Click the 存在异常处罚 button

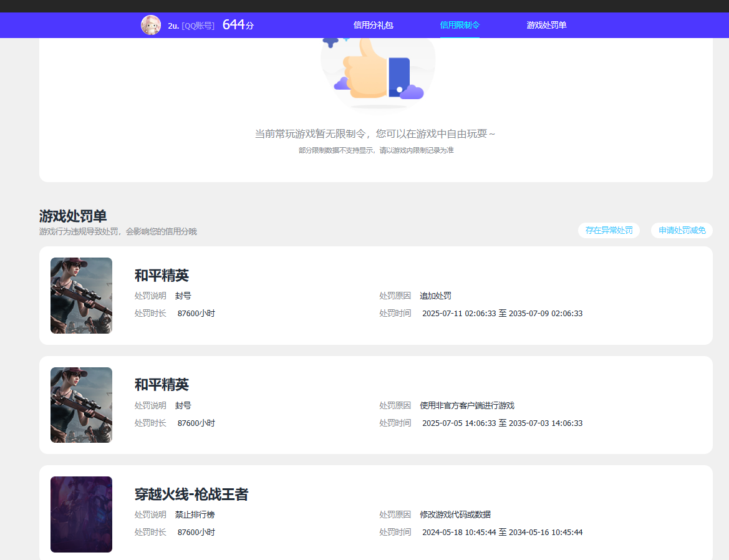coord(609,230)
